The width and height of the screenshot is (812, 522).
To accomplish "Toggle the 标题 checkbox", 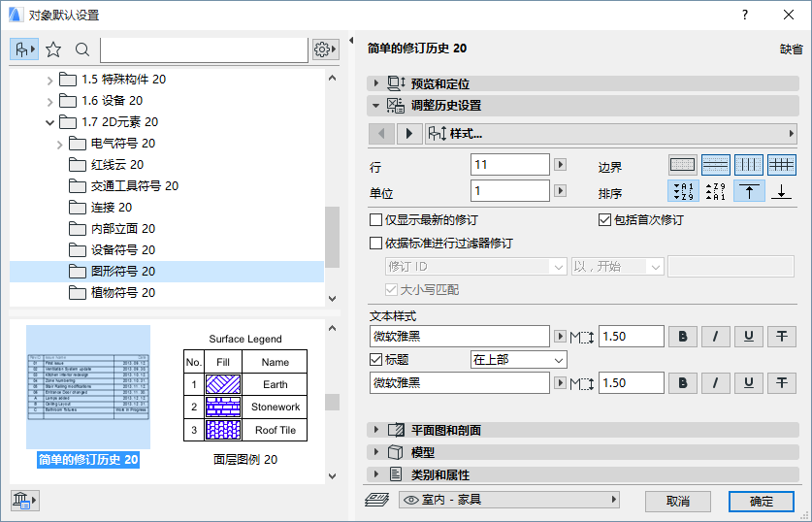I will click(376, 360).
